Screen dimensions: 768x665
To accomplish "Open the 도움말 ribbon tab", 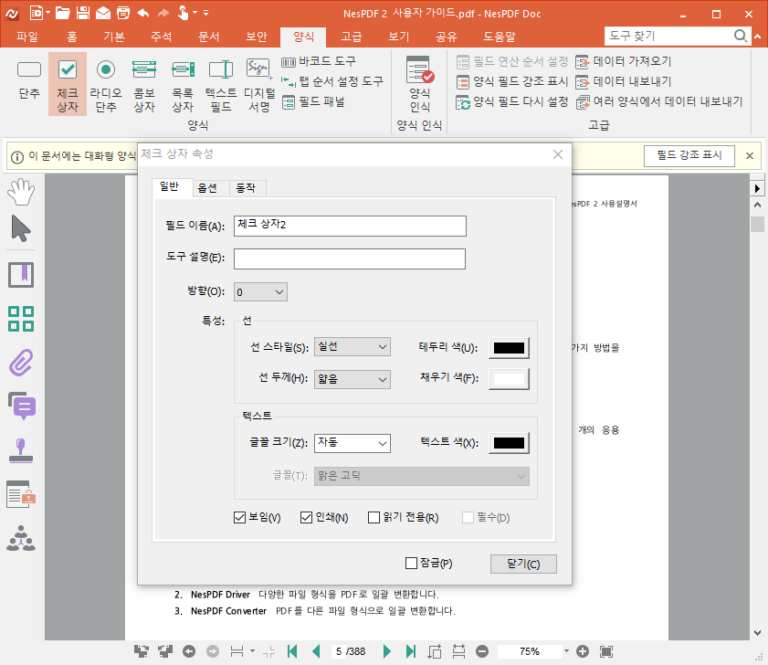I will tap(499, 37).
